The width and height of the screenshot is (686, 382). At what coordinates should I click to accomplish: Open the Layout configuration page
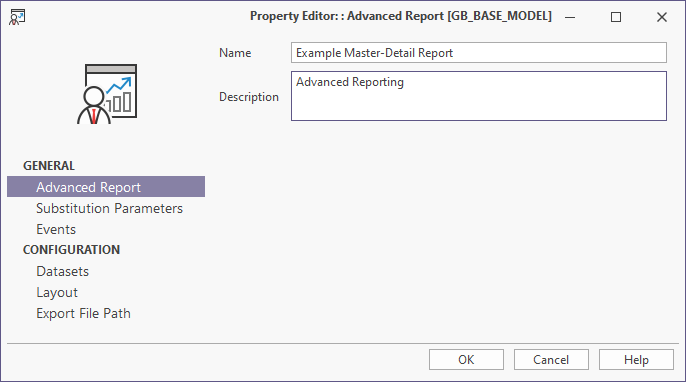[57, 292]
